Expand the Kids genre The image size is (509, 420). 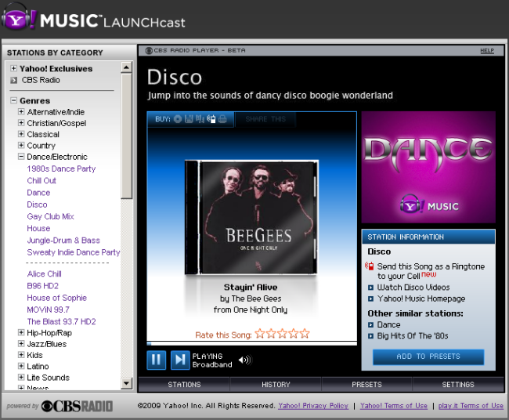click(x=21, y=355)
